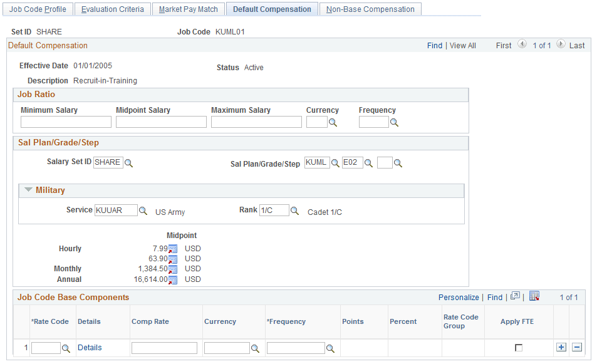The width and height of the screenshot is (597, 364).
Task: Open the Rank lookup beside 1/C
Action: tap(294, 210)
